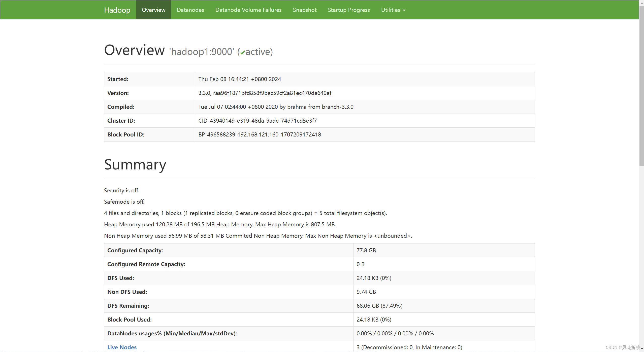
Task: Click Block Pool Used value 24.18 KB
Action: [374, 320]
